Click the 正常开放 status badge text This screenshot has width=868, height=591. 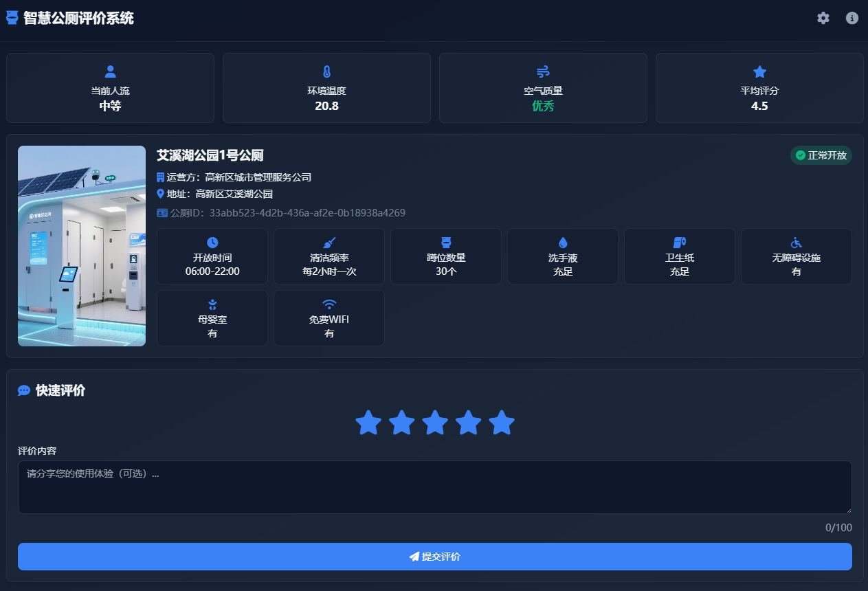pyautogui.click(x=827, y=155)
